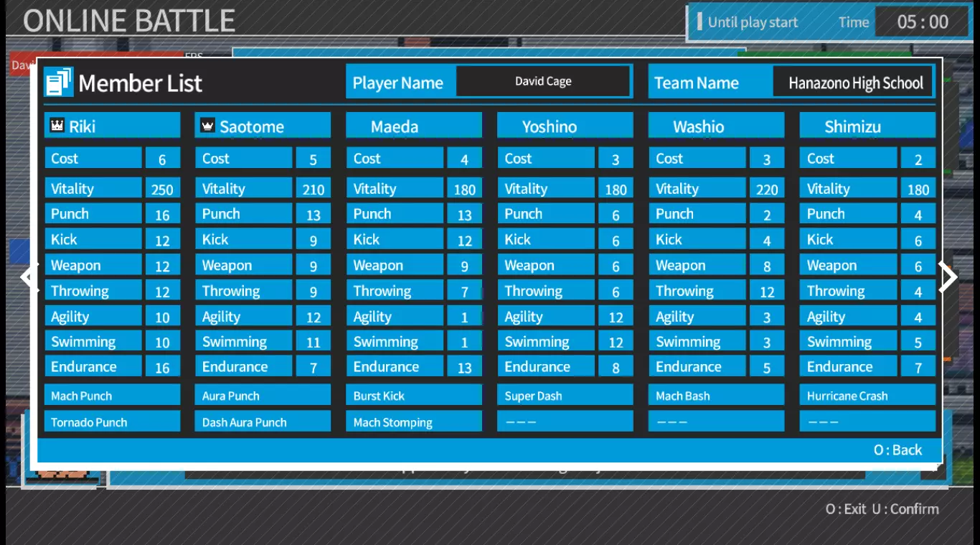
Task: Click the 05 : 00 countdown timer
Action: 923,22
